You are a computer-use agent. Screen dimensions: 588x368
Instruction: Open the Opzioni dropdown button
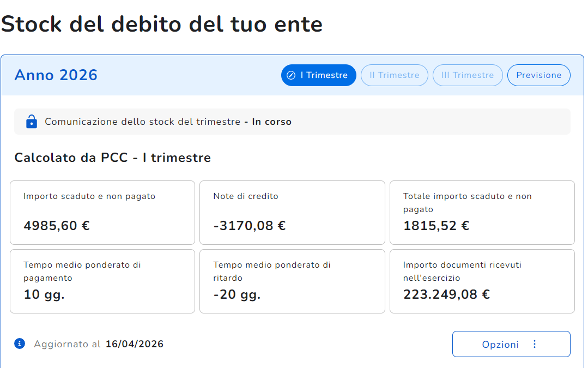click(x=511, y=344)
